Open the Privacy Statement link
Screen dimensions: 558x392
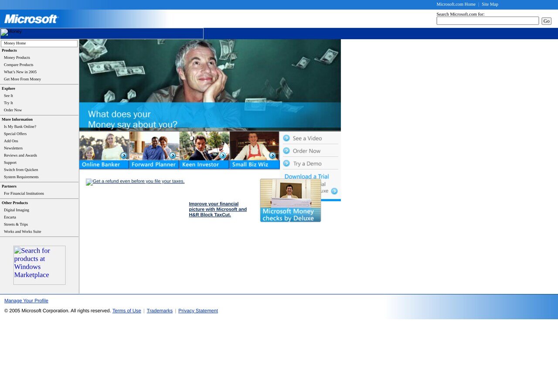(198, 311)
